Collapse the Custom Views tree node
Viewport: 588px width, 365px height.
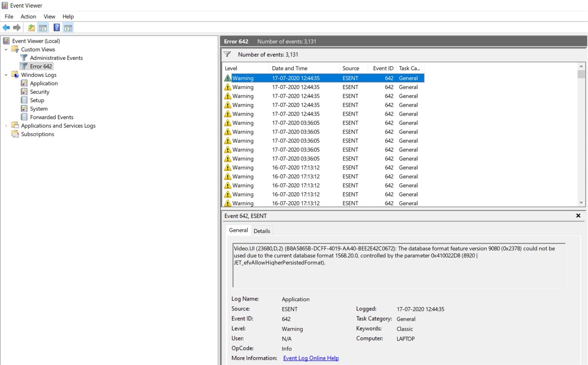6,49
